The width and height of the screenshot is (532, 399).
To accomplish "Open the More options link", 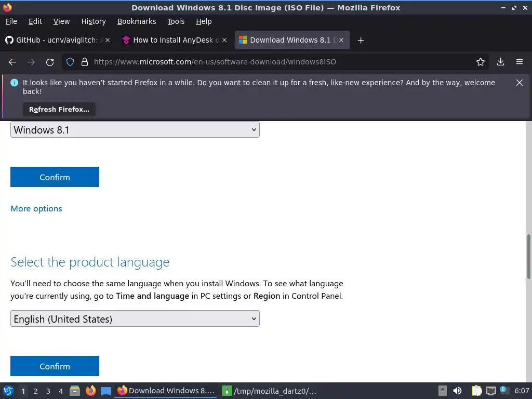I will 36,209.
